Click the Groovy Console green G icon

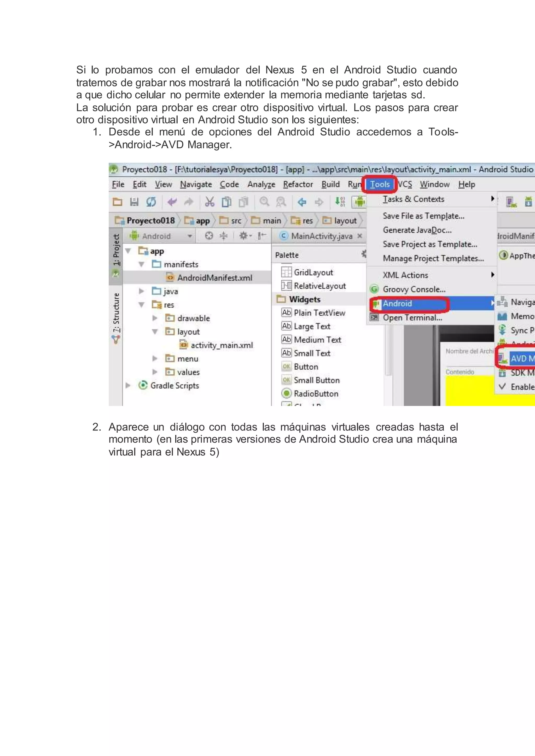click(x=374, y=289)
